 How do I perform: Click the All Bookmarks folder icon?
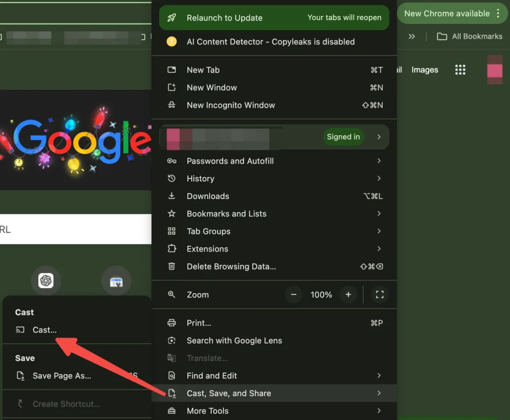(x=441, y=36)
